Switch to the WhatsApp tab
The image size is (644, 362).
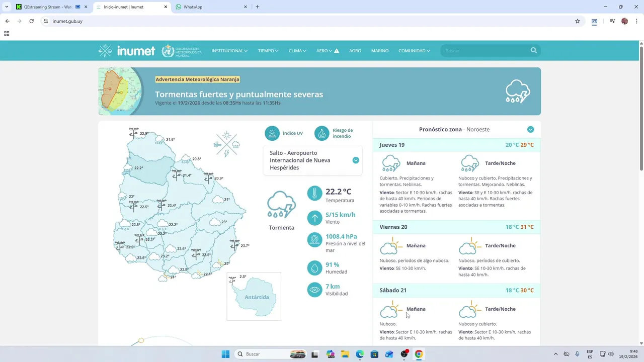point(211,7)
